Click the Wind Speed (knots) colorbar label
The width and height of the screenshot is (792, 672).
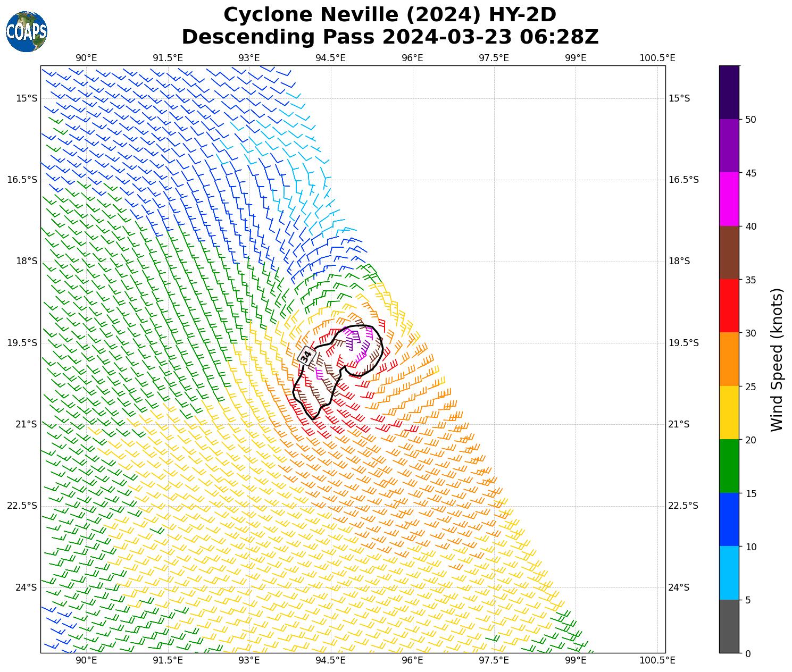[777, 359]
